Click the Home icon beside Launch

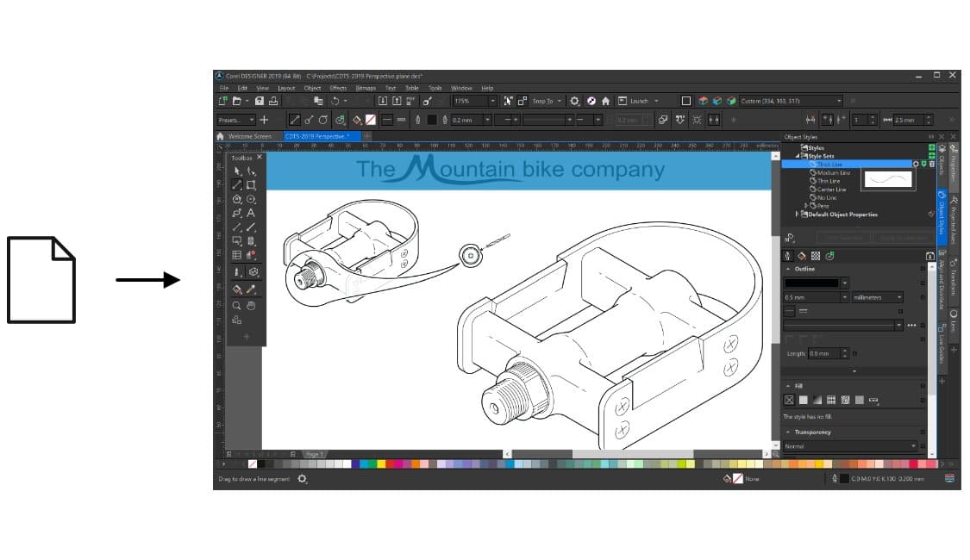coord(605,101)
